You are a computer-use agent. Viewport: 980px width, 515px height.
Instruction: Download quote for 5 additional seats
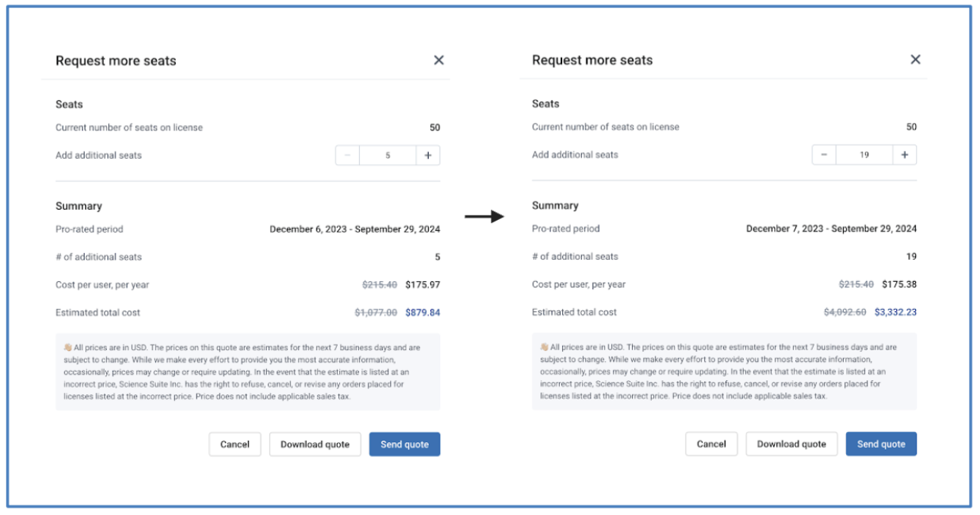pos(315,444)
